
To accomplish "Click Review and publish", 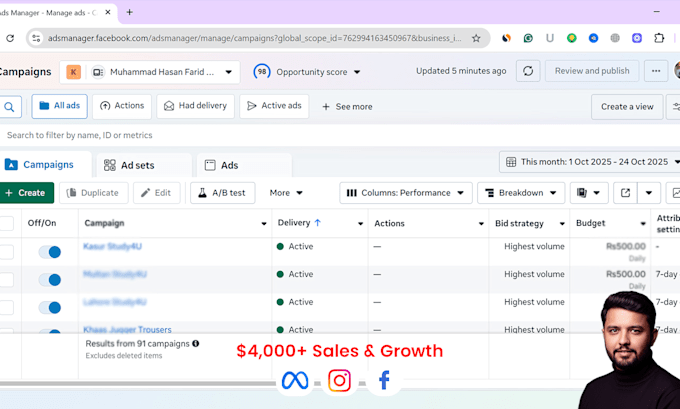I will click(592, 71).
